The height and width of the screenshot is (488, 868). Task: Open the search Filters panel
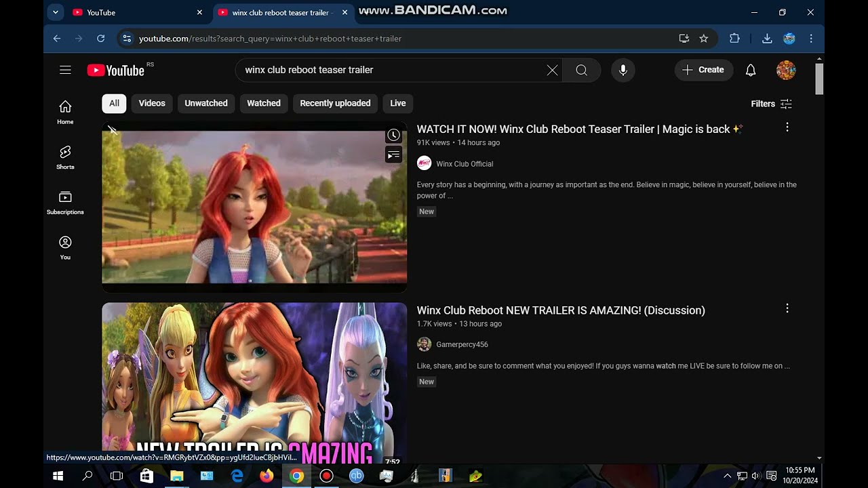tap(772, 104)
